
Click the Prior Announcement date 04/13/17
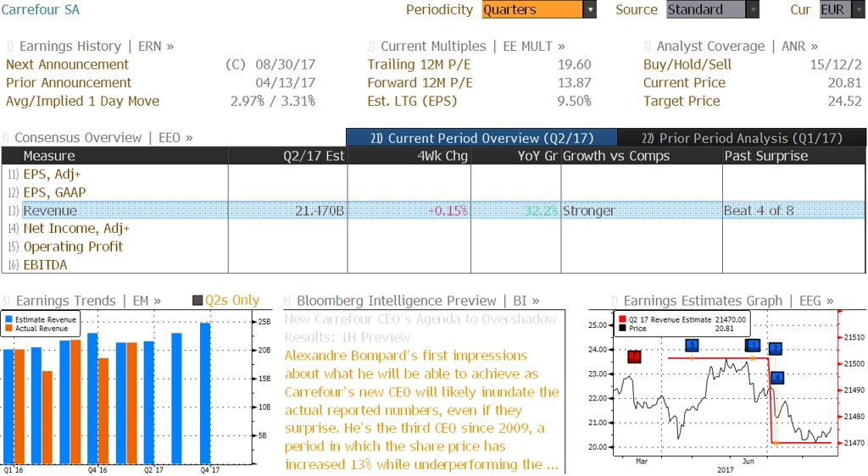pyautogui.click(x=285, y=83)
